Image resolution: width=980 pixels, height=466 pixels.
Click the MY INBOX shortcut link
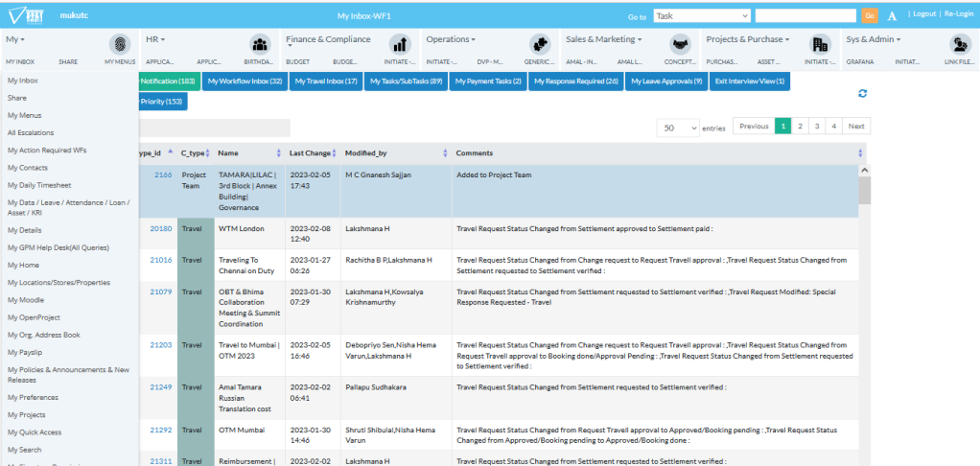pos(21,61)
